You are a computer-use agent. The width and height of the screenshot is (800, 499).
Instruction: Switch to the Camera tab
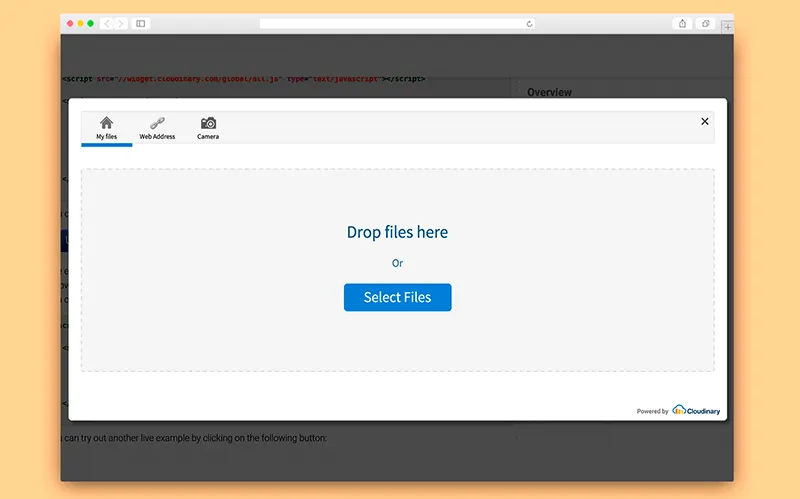click(x=208, y=129)
